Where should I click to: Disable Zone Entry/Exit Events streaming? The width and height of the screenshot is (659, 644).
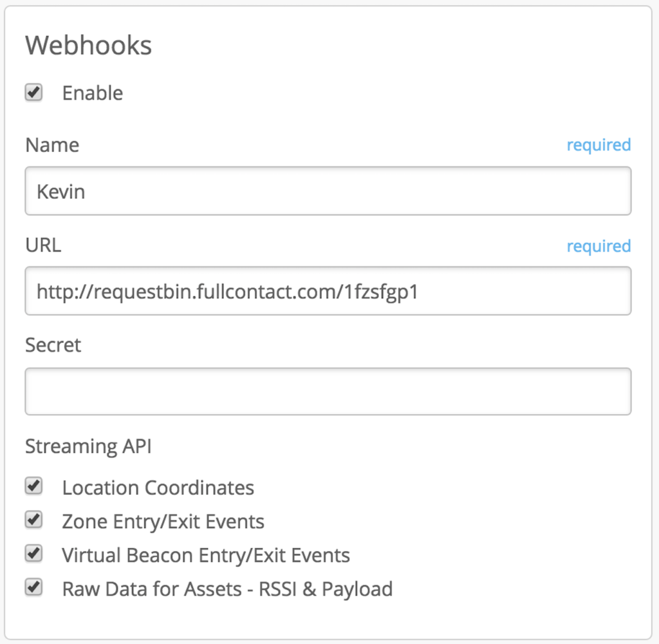[x=33, y=520]
